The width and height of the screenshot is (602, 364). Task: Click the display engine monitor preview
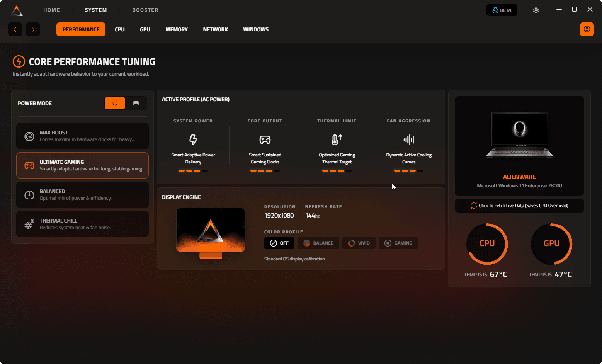click(x=211, y=233)
